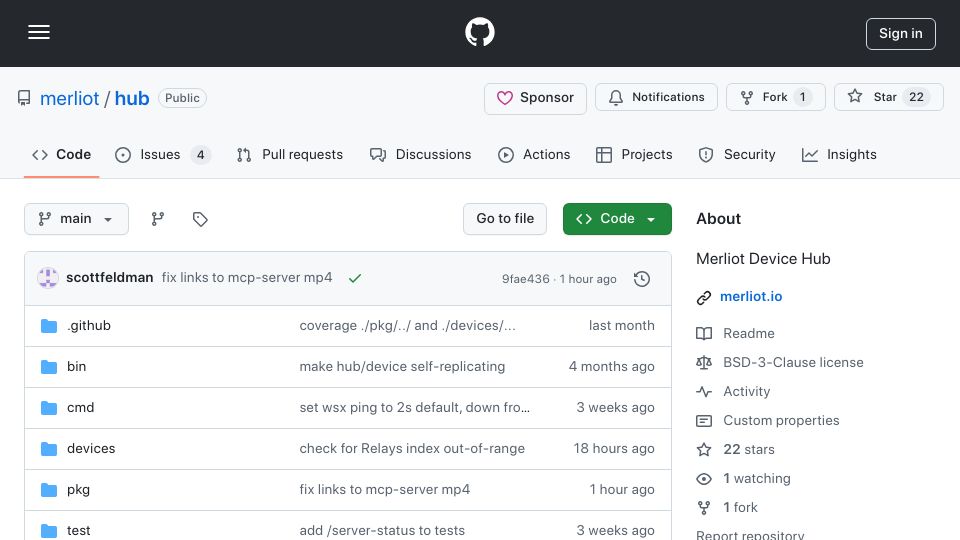The image size is (960, 540).
Task: Click the '4 months ago' timestamp
Action: tap(612, 367)
